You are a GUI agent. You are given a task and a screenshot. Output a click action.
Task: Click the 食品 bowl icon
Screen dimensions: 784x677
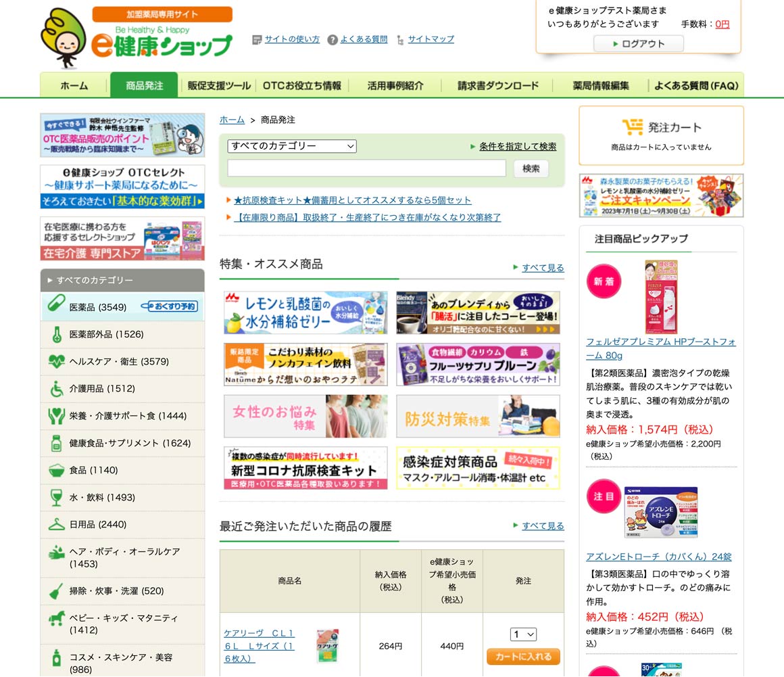(57, 470)
